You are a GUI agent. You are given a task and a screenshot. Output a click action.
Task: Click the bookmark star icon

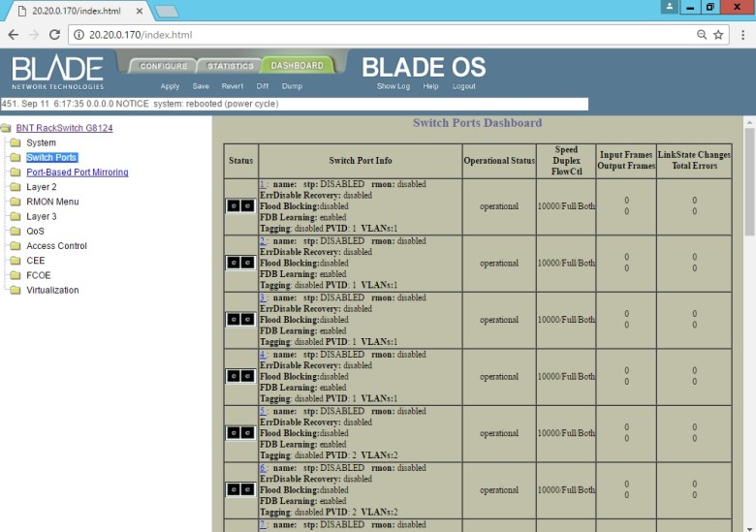(x=718, y=35)
